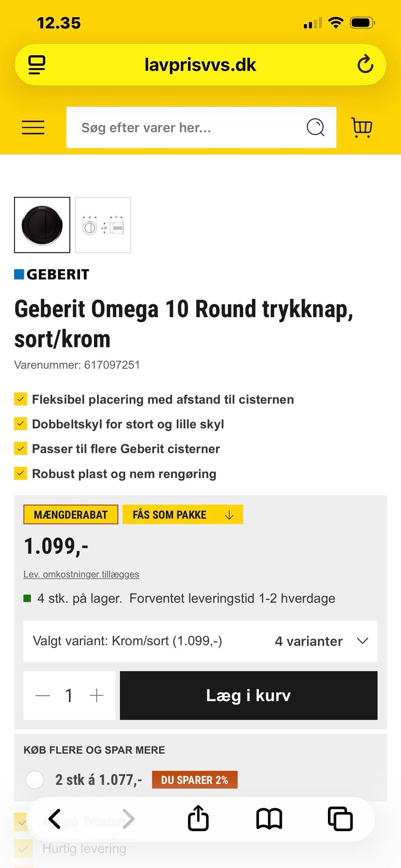Image resolution: width=401 pixels, height=868 pixels.
Task: Open the shopping cart
Action: tap(362, 127)
